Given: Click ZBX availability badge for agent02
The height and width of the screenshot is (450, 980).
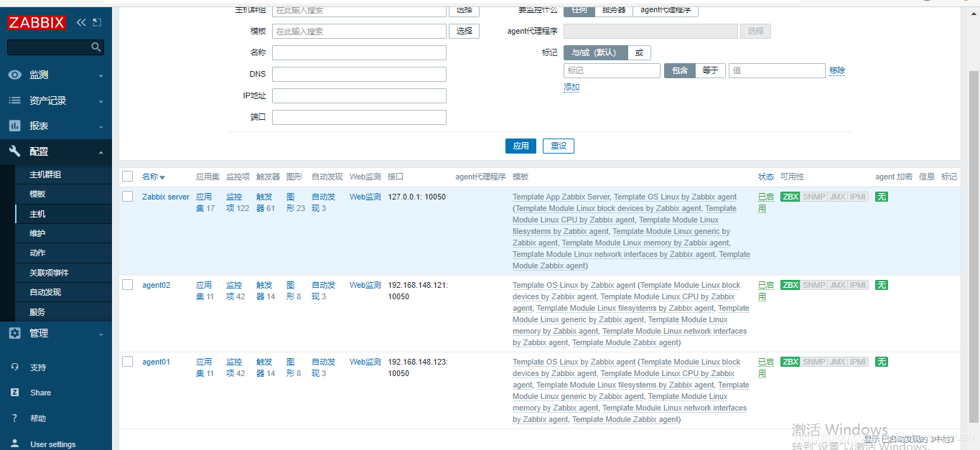Looking at the screenshot, I should pos(790,285).
